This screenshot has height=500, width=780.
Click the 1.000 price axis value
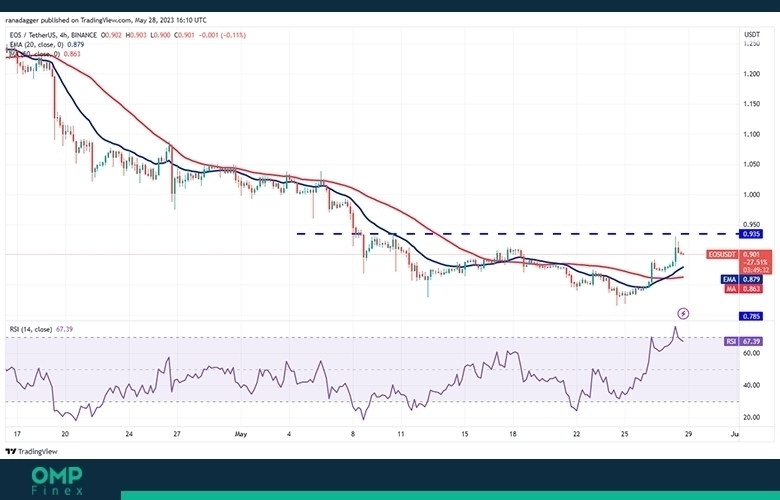coord(752,195)
